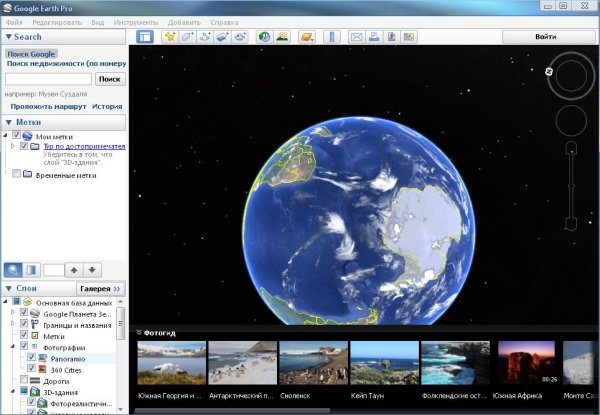This screenshot has width=600, height=415.
Task: Expand the Тур по достопримечательностям folder
Action: (12, 146)
